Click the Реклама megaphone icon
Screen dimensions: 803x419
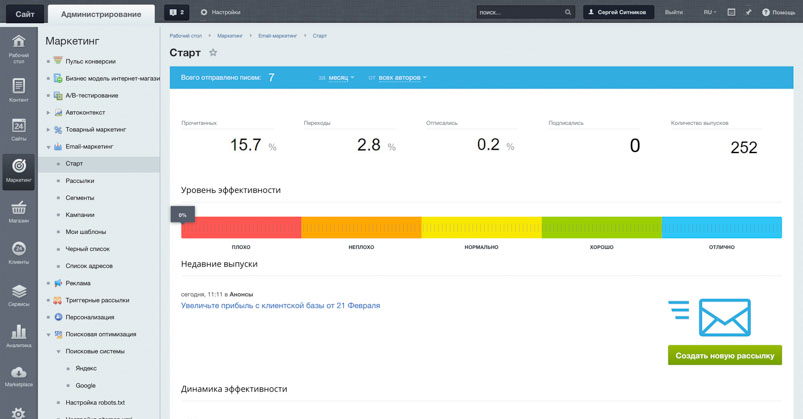coord(58,283)
